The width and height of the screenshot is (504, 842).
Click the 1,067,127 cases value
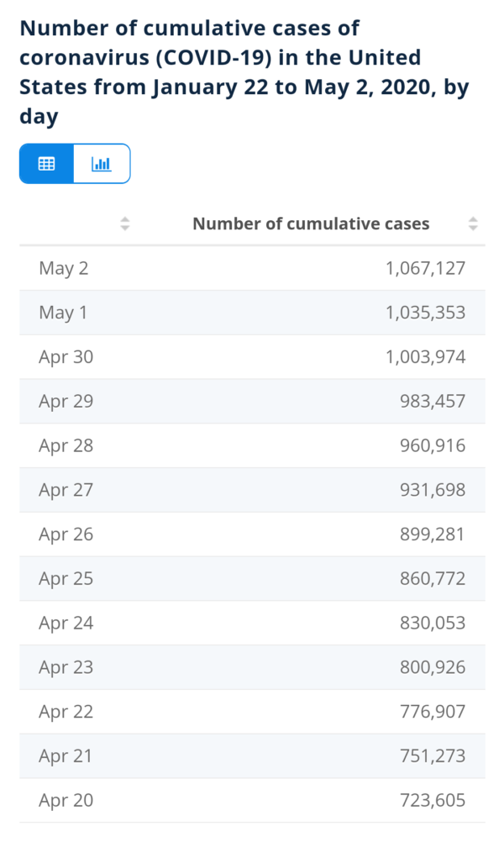click(x=425, y=268)
